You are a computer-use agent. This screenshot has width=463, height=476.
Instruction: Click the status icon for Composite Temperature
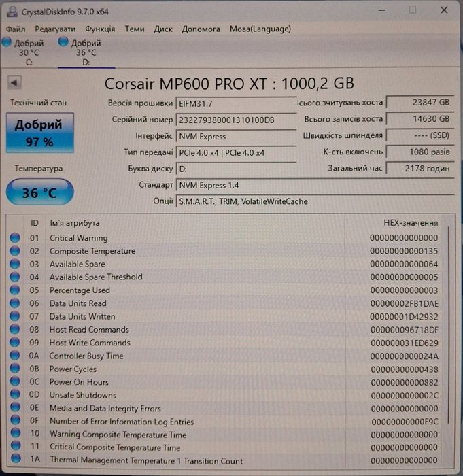click(15, 251)
